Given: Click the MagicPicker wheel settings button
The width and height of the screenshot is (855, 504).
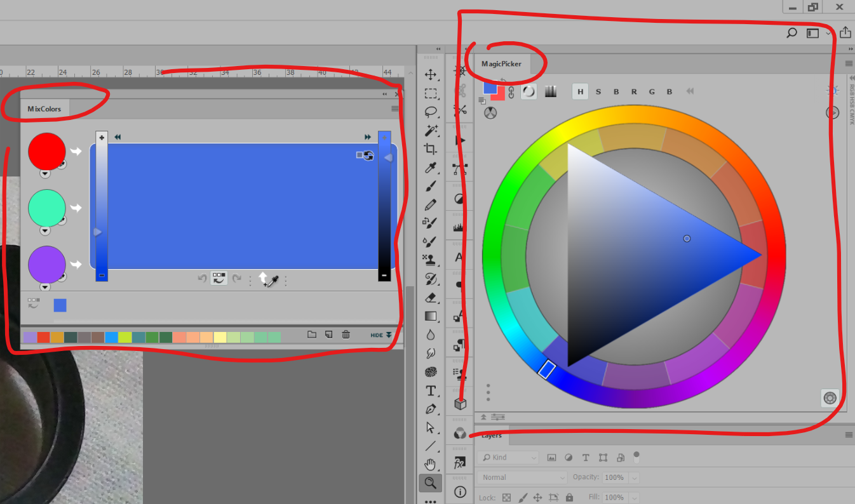Looking at the screenshot, I should [x=830, y=398].
